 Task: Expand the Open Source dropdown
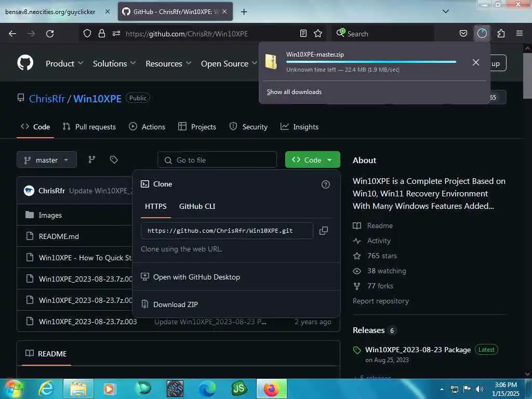(229, 63)
